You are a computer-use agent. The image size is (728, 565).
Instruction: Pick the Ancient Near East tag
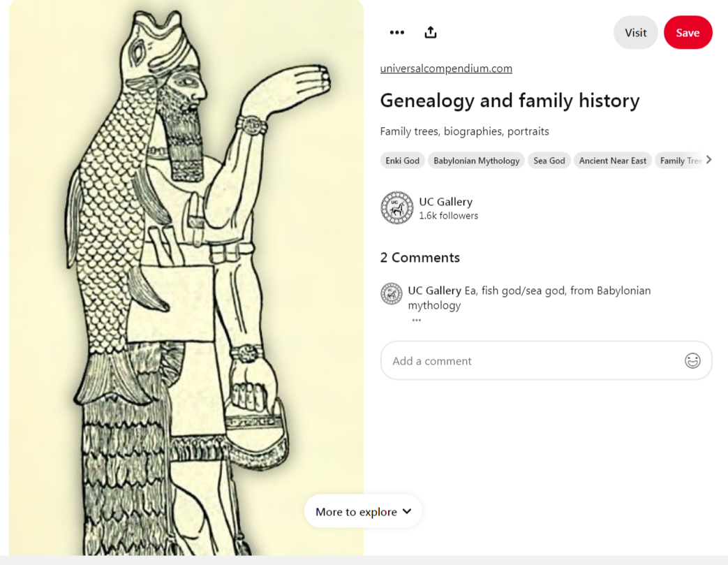(x=612, y=161)
